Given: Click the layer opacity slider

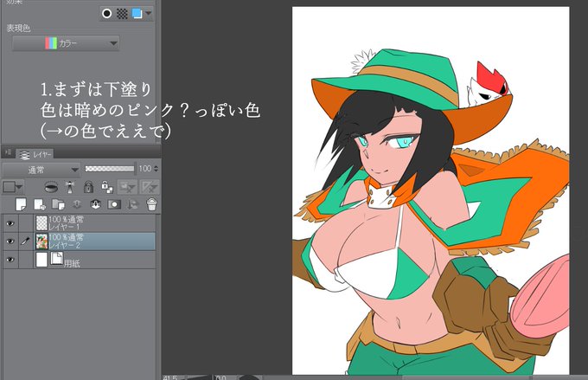Looking at the screenshot, I should coord(110,169).
